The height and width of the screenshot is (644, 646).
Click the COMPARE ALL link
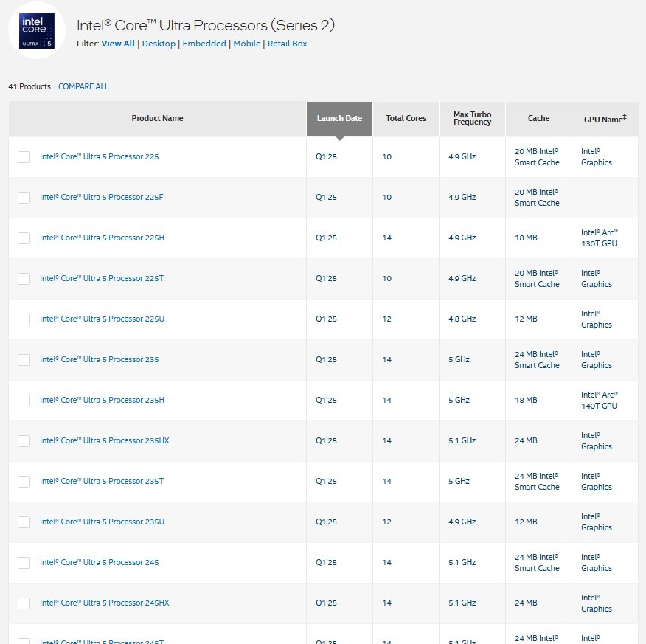83,86
